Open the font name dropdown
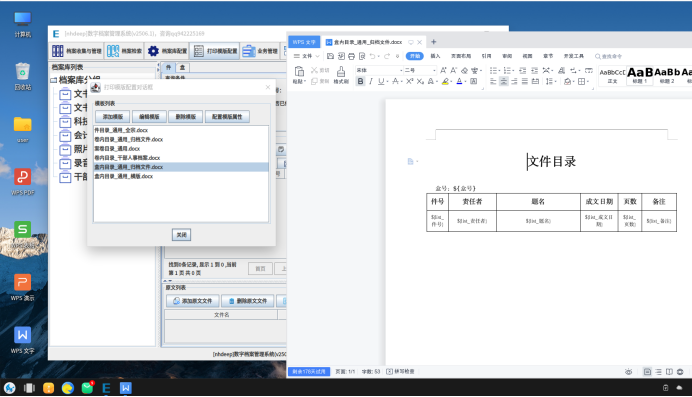This screenshot has width=692, height=397. point(401,70)
